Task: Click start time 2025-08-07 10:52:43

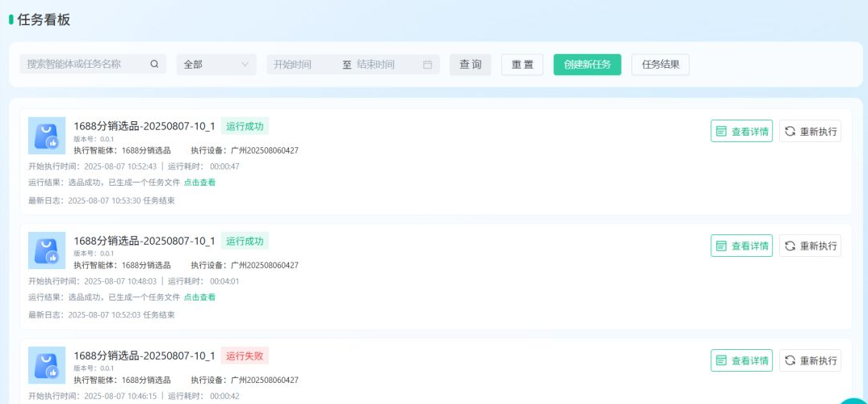Action: (x=120, y=166)
